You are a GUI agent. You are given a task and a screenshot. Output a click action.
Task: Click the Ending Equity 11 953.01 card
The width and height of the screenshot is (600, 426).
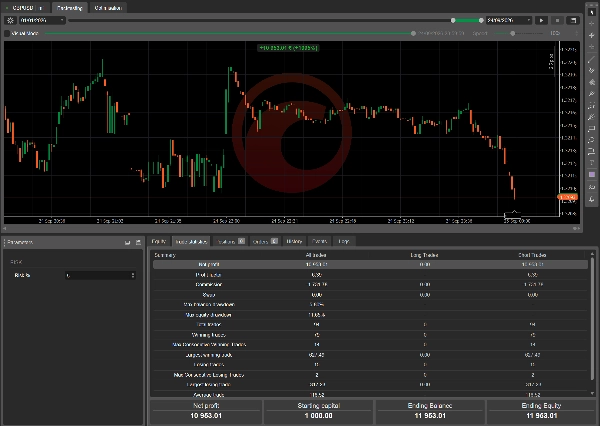click(x=541, y=411)
